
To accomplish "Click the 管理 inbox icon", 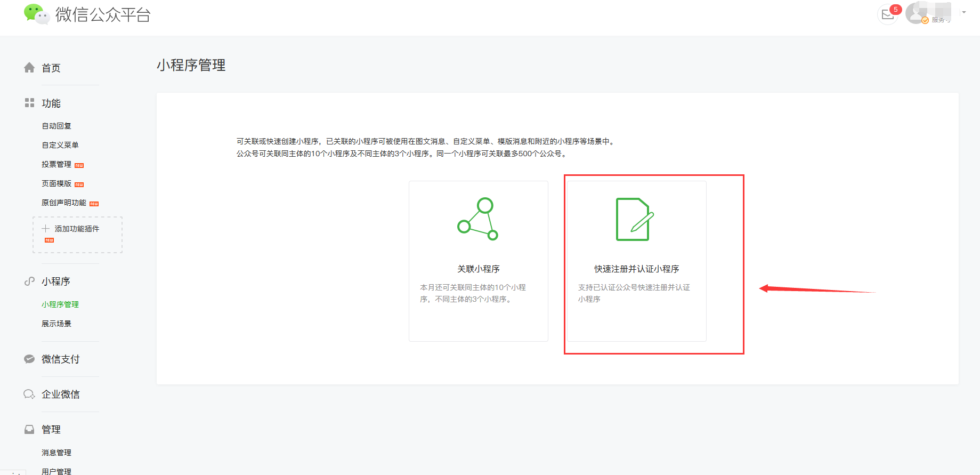I will [x=29, y=430].
